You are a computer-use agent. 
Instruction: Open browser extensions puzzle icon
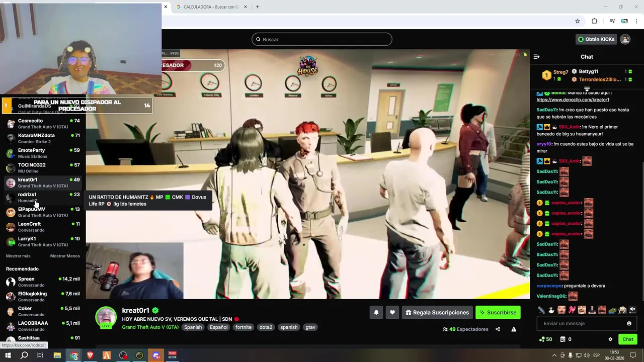click(594, 21)
